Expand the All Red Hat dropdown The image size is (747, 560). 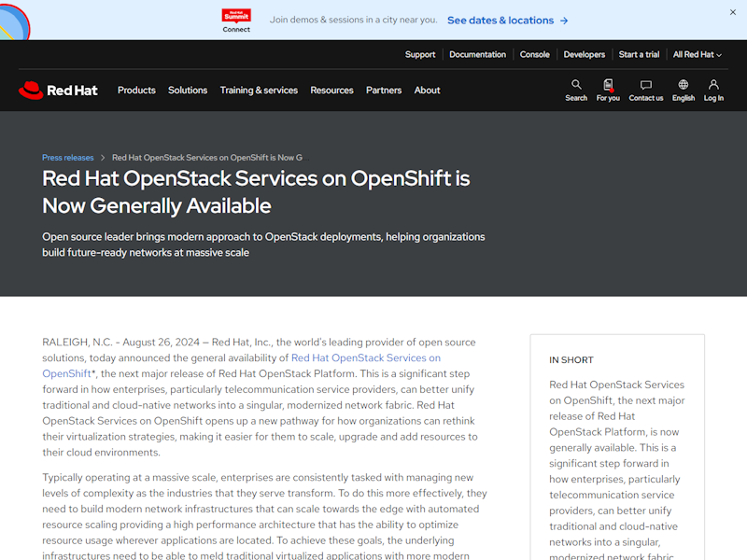coord(697,54)
